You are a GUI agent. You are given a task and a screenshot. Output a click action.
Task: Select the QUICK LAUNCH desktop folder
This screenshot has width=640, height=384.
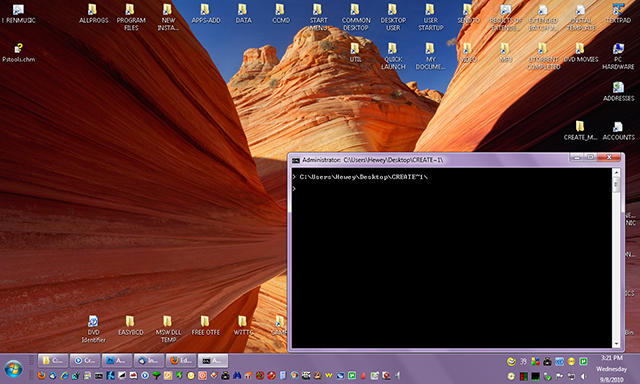tap(393, 56)
